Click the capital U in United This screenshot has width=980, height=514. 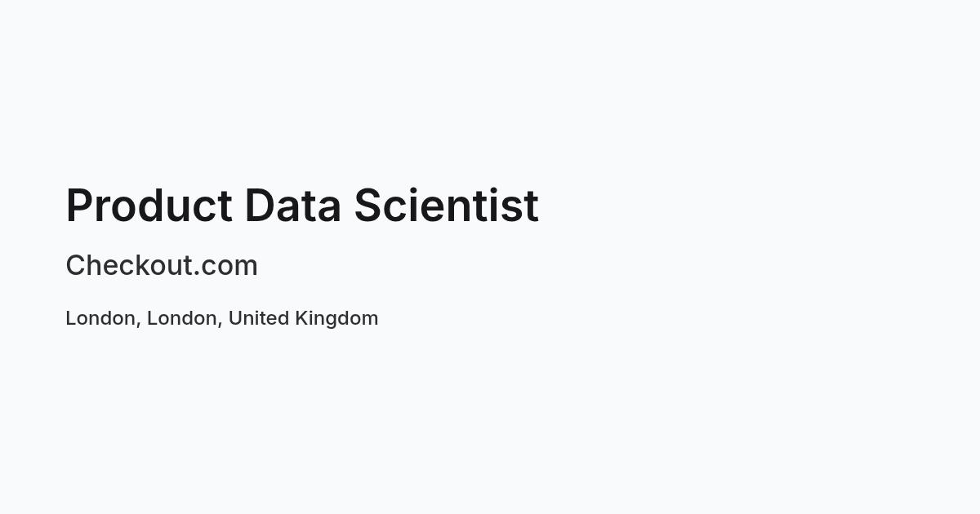(235, 318)
